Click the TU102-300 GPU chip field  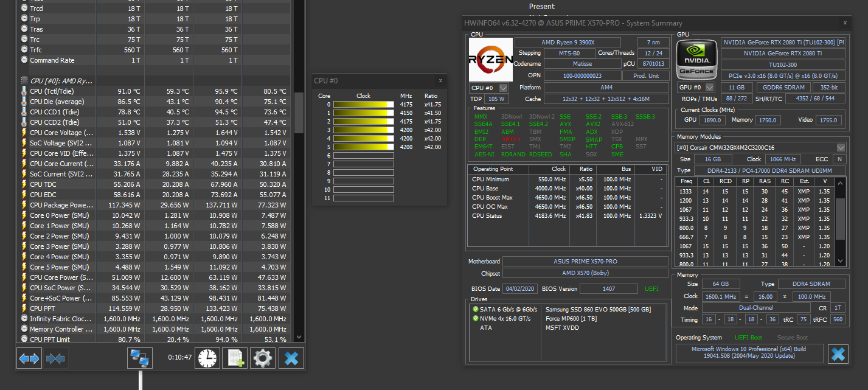(783, 64)
